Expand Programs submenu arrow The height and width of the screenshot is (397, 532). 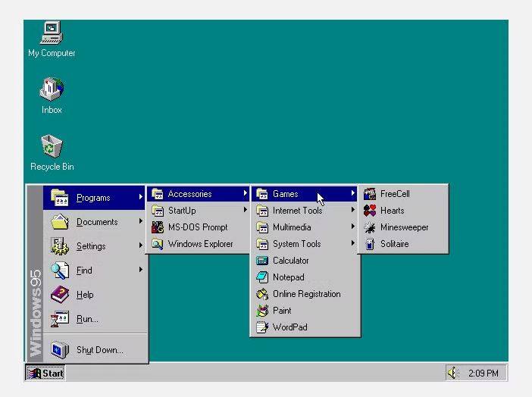(x=140, y=196)
